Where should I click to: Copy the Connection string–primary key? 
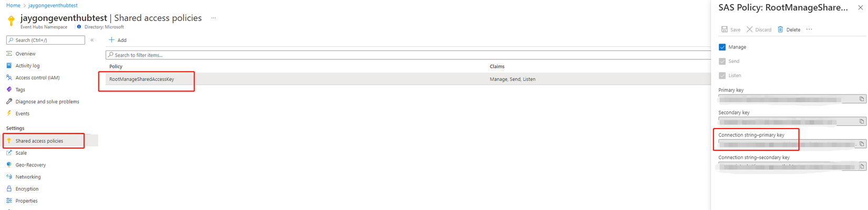[862, 144]
